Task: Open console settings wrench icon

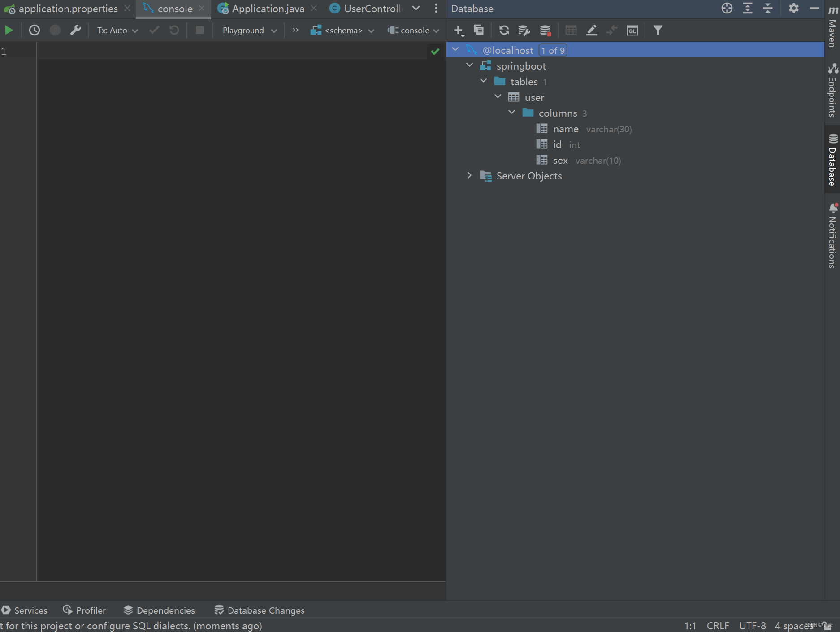Action: 75,30
